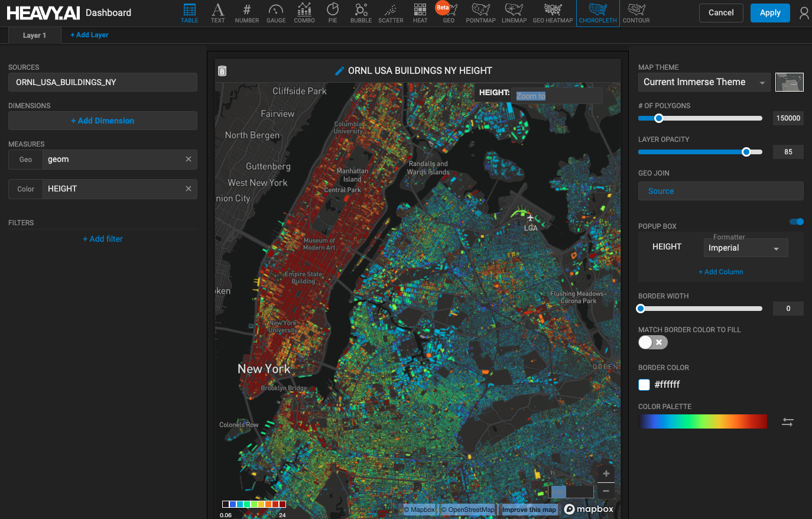Click the pencil icon to edit chart title
Image resolution: width=812 pixels, height=519 pixels.
click(x=339, y=71)
